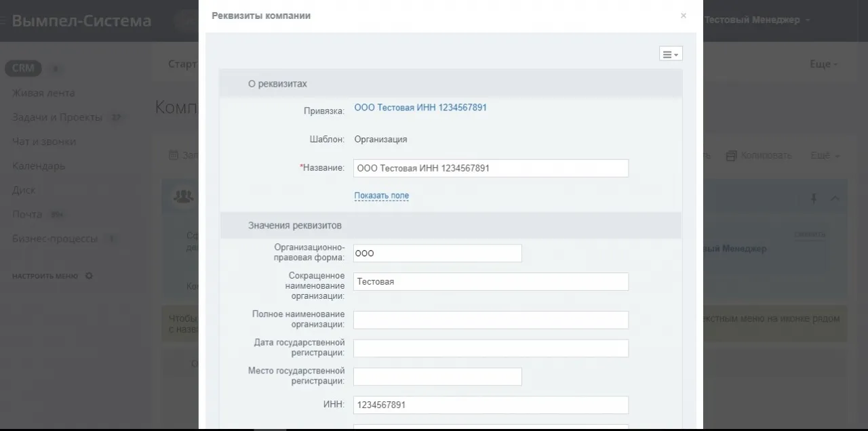Click the CRM counter badge in sidebar

(x=56, y=68)
